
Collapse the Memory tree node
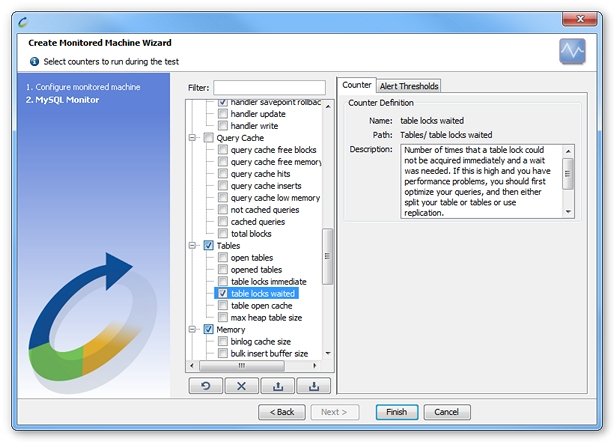(x=192, y=329)
